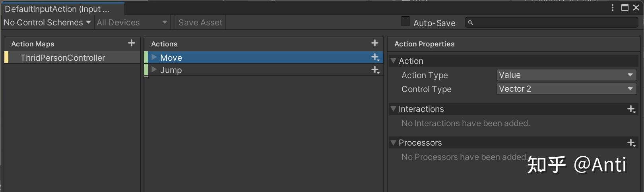Expand the Jump action bindings

click(x=154, y=70)
